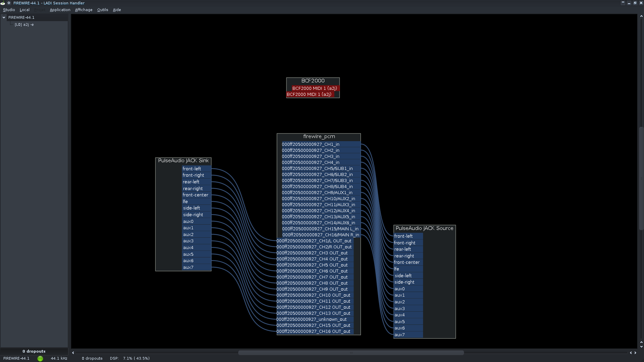Click down arrow of vertical scrollbar
Screen dimensions: 644x362
pos(641,347)
